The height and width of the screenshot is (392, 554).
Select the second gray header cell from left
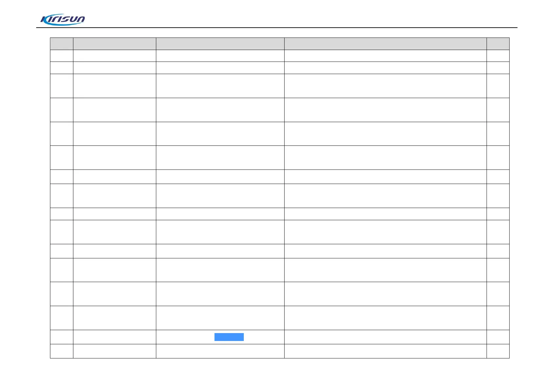(x=114, y=44)
